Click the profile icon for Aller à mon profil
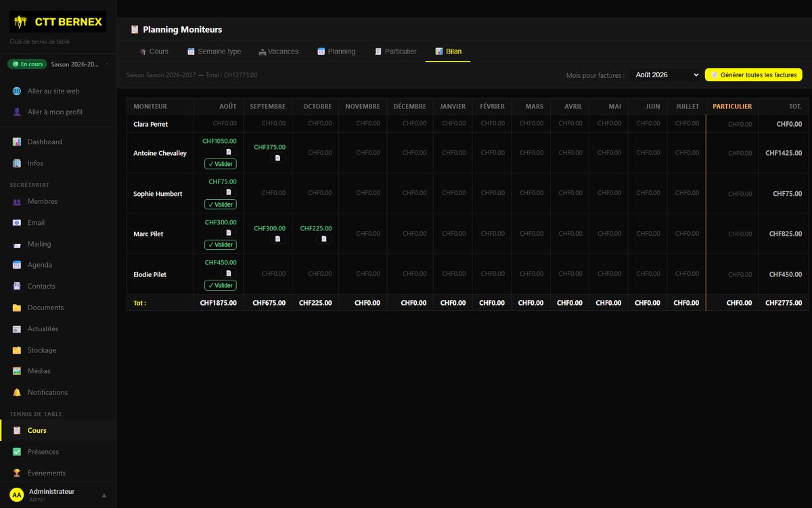812x508 pixels. [17, 112]
